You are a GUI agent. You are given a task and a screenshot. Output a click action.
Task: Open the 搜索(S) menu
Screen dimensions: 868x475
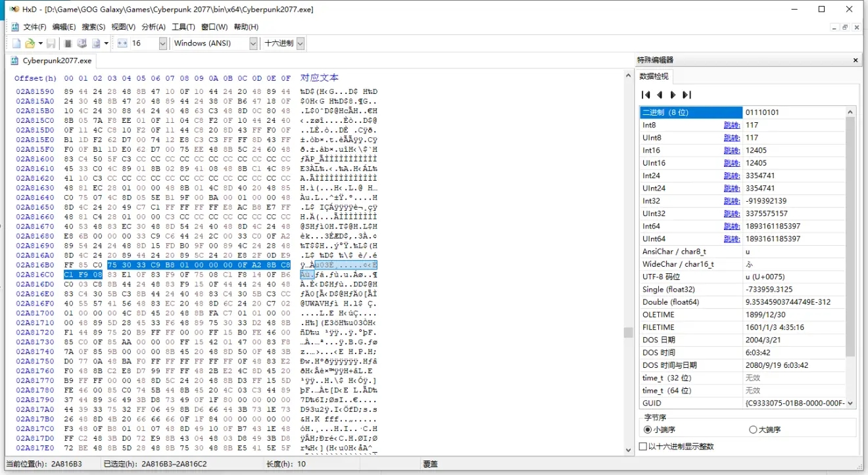(x=93, y=27)
